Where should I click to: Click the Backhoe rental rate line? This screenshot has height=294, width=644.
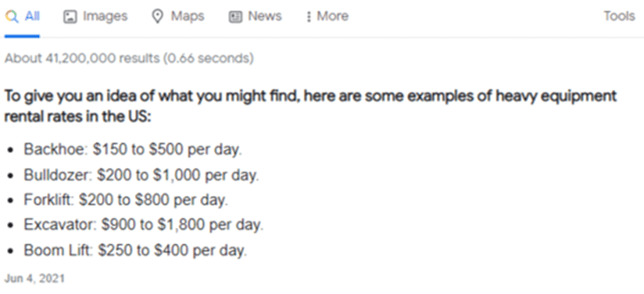tap(133, 150)
